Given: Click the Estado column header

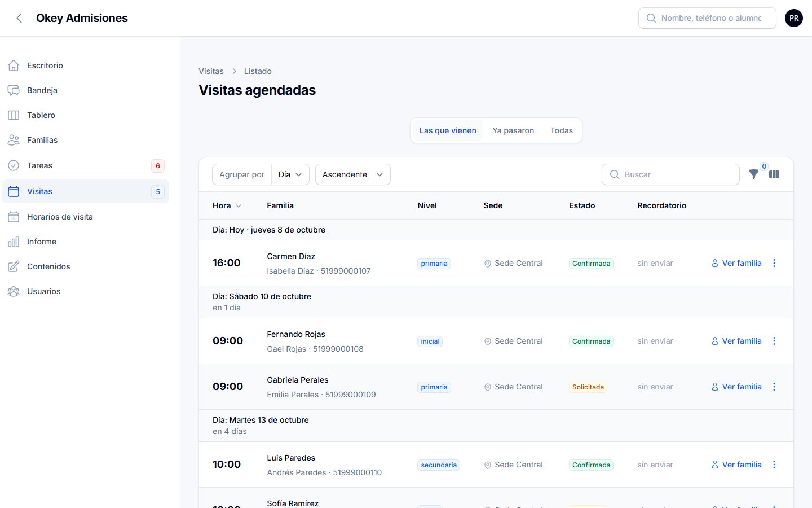Looking at the screenshot, I should (582, 205).
